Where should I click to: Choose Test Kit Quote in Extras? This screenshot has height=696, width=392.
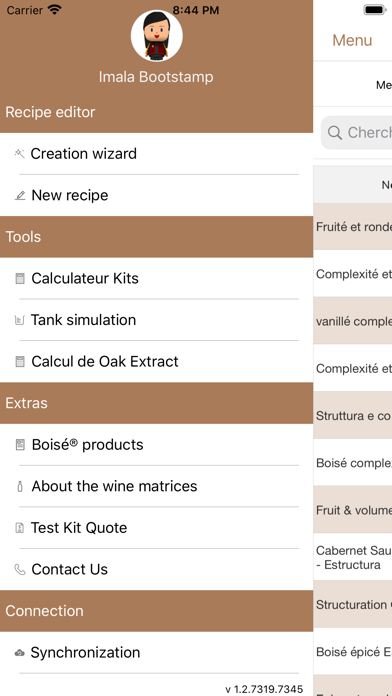pyautogui.click(x=157, y=528)
